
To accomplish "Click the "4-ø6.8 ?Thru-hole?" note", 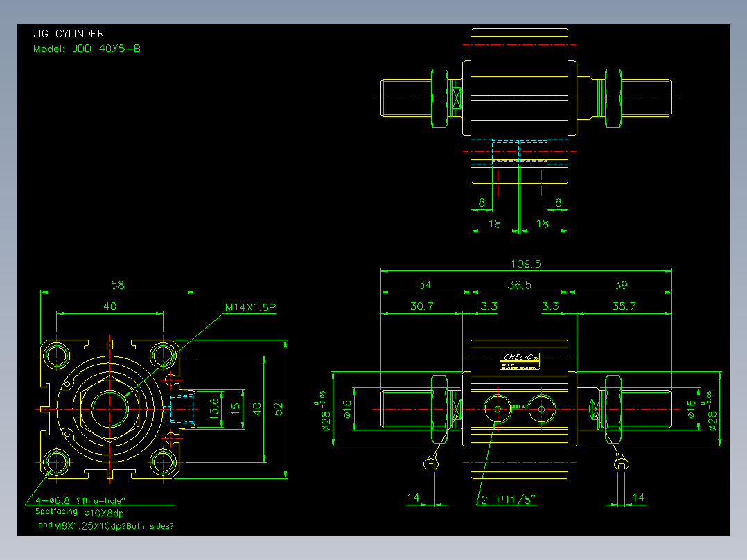I will point(80,500).
